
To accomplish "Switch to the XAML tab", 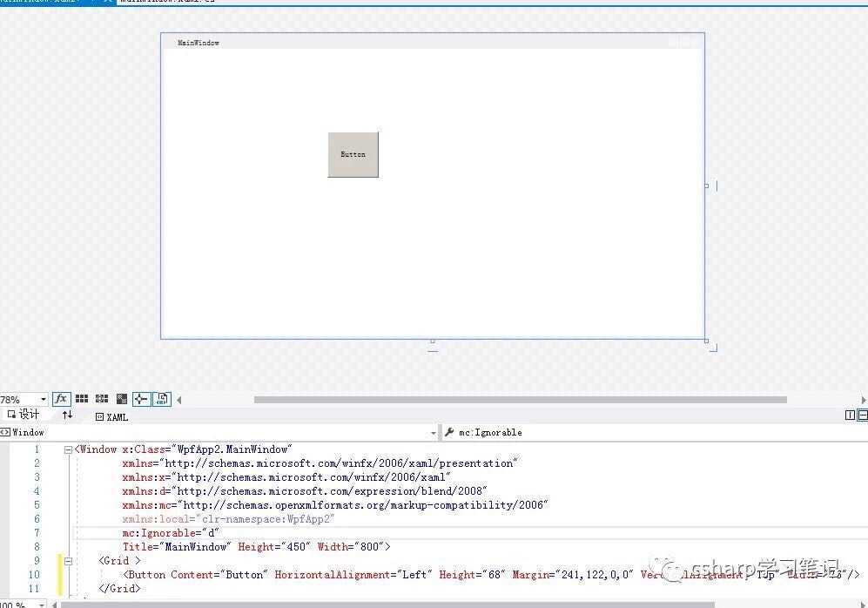I will click(x=111, y=417).
